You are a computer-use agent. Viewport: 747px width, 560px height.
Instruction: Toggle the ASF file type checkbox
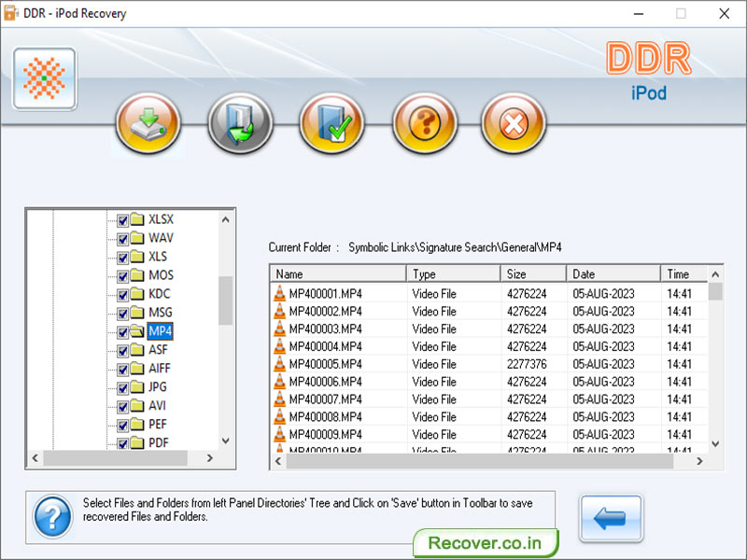(x=123, y=350)
